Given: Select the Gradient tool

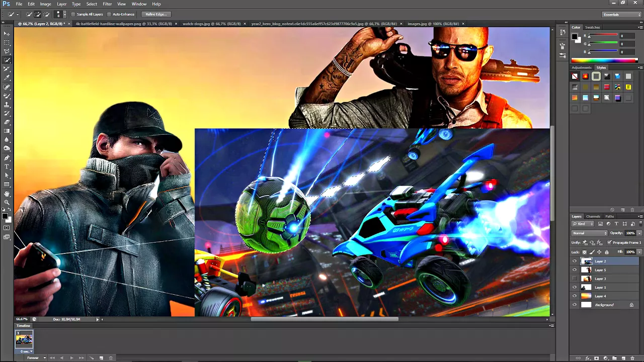Looking at the screenshot, I should tap(7, 131).
